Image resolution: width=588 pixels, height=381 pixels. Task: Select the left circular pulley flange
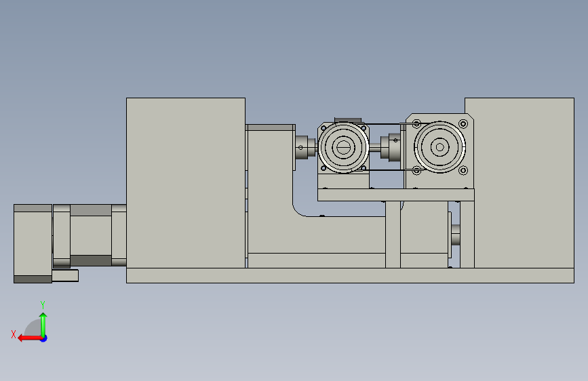click(343, 147)
